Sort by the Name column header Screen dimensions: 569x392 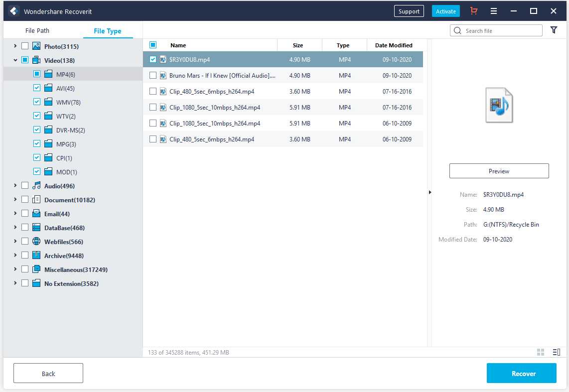[178, 45]
